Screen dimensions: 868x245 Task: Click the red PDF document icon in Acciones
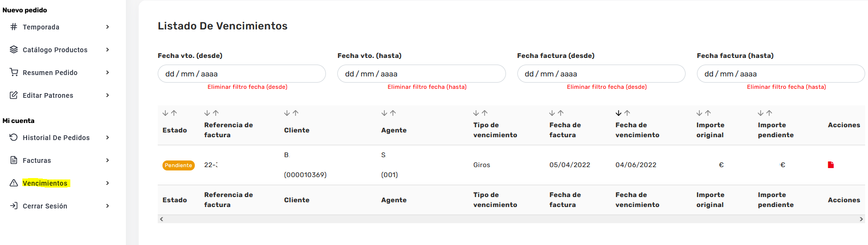coord(830,165)
